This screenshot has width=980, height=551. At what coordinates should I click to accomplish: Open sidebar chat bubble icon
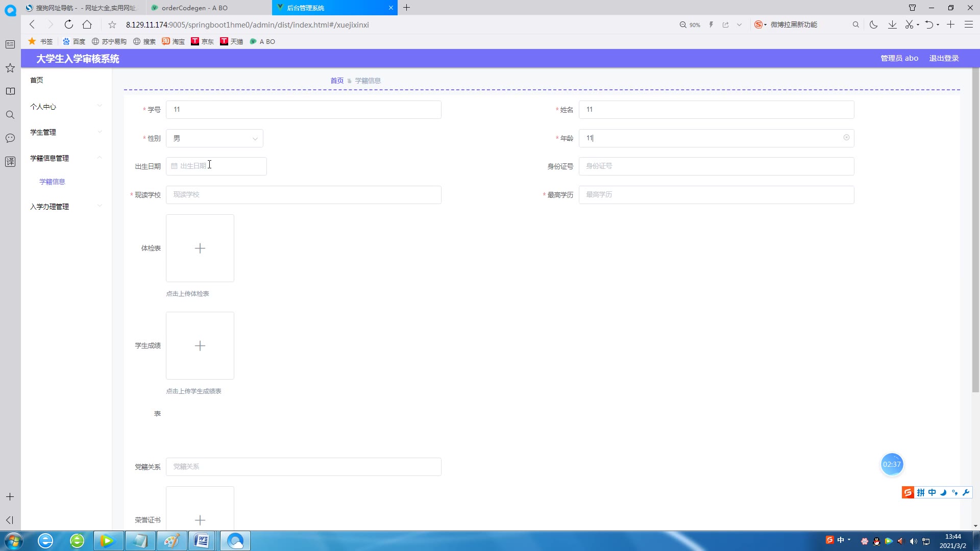tap(10, 138)
